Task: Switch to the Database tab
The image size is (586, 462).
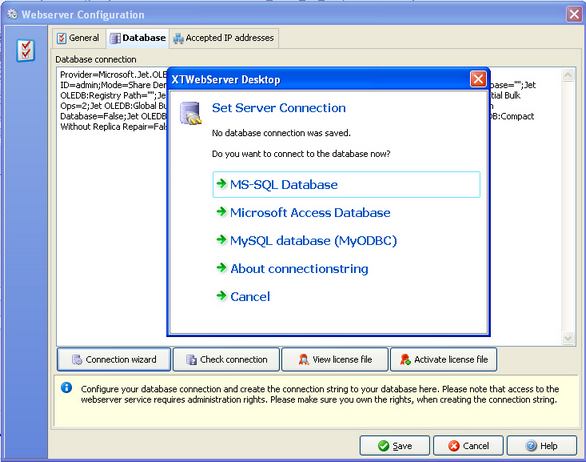Action: coord(138,38)
